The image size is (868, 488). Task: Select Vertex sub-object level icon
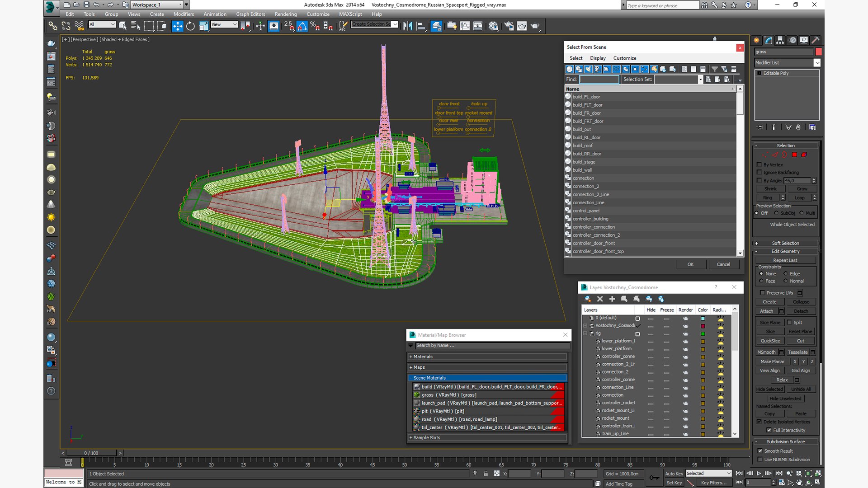pyautogui.click(x=765, y=155)
